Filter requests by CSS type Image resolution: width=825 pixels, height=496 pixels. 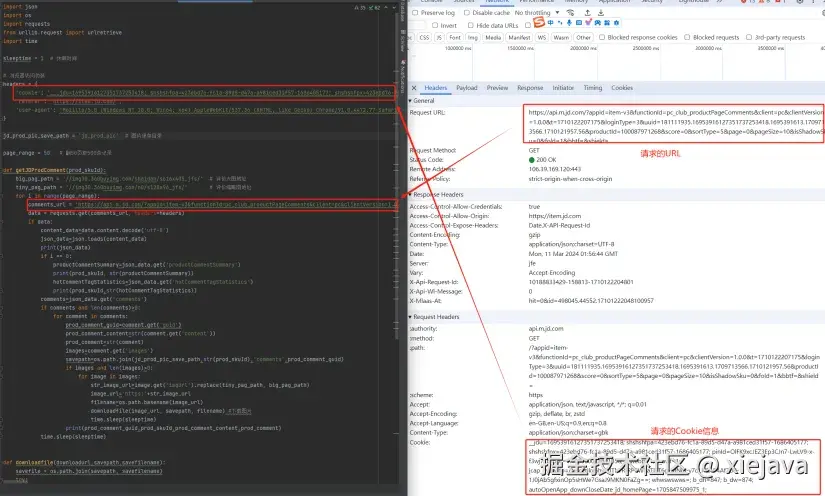click(424, 37)
